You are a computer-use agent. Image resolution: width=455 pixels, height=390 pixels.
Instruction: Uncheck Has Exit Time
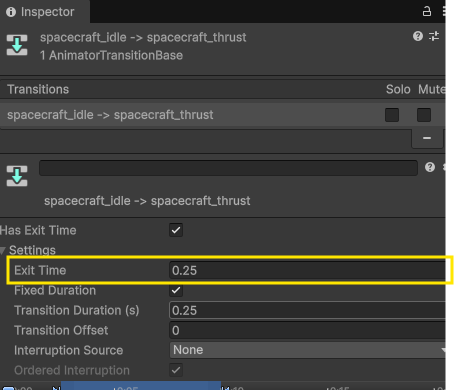[176, 230]
